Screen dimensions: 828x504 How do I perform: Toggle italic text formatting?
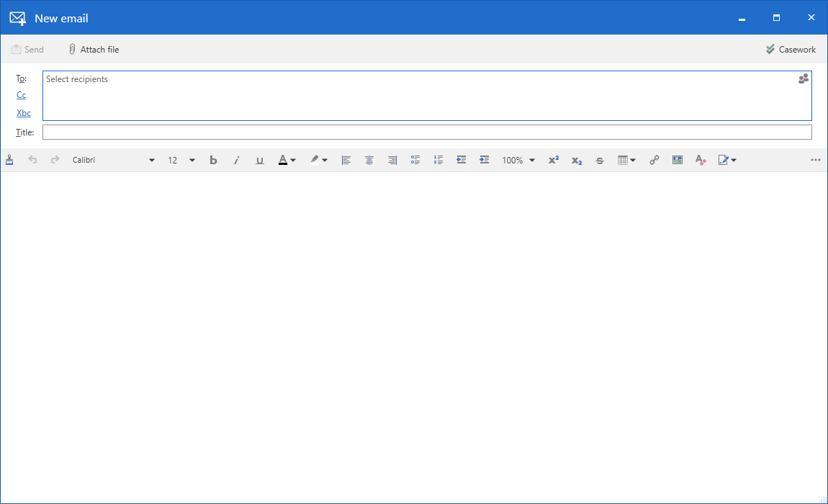pyautogui.click(x=237, y=159)
